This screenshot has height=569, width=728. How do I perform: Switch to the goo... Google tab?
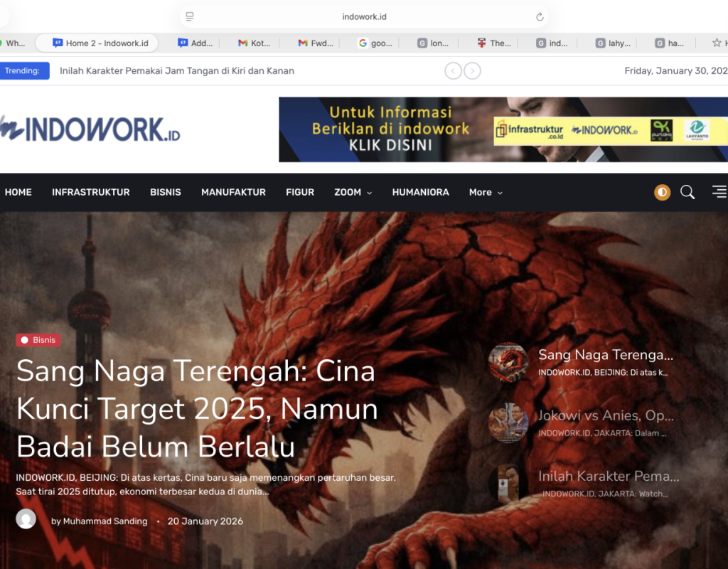(x=375, y=43)
